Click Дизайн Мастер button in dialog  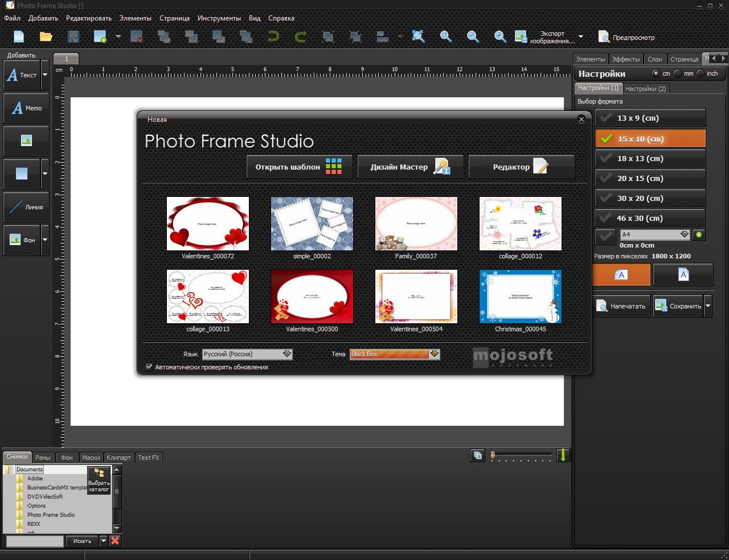(411, 167)
